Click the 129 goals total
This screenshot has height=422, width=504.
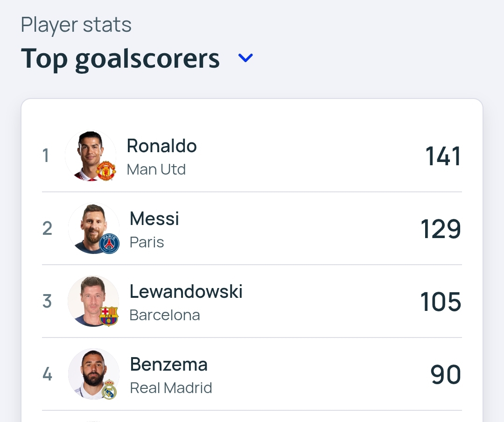click(441, 229)
